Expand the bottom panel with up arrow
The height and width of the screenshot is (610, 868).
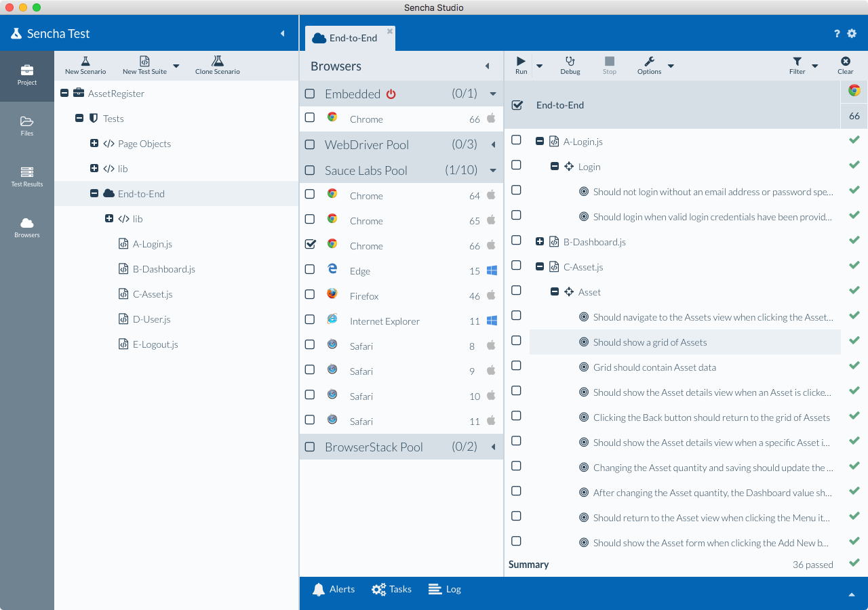point(851,594)
